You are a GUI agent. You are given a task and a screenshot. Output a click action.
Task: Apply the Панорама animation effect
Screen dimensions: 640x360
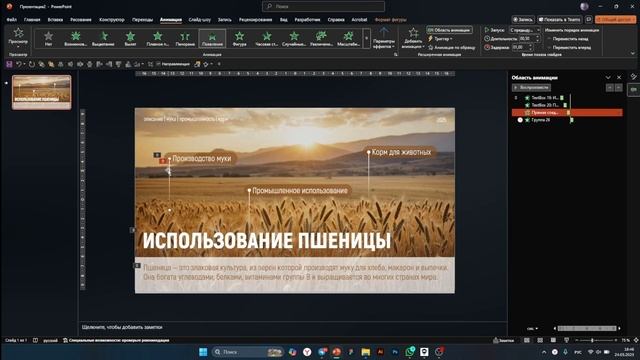coord(185,38)
